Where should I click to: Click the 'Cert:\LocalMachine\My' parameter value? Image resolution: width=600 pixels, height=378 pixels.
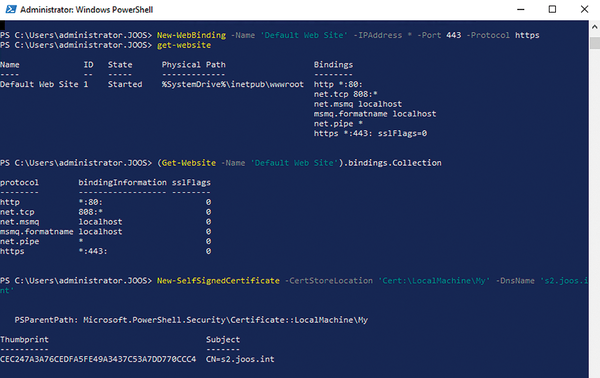pos(434,281)
